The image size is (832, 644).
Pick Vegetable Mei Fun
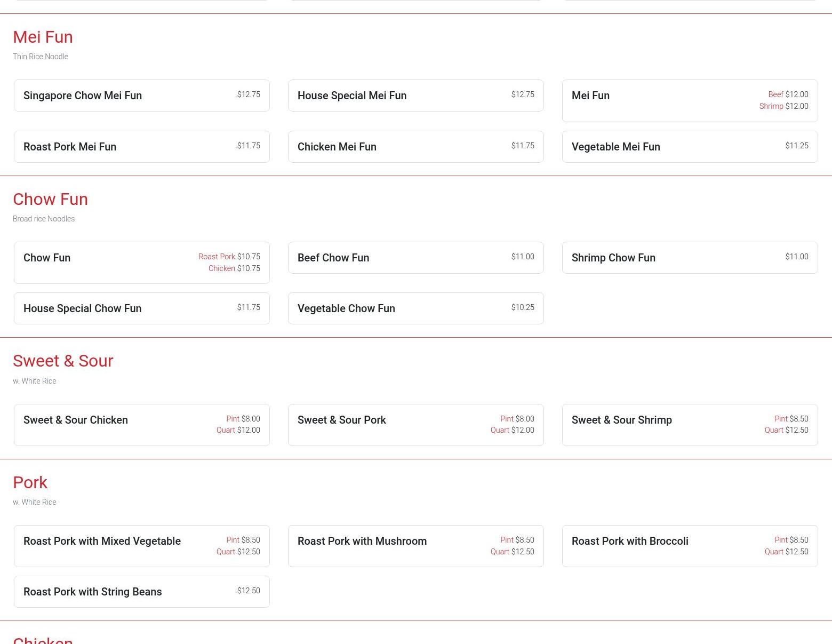690,147
